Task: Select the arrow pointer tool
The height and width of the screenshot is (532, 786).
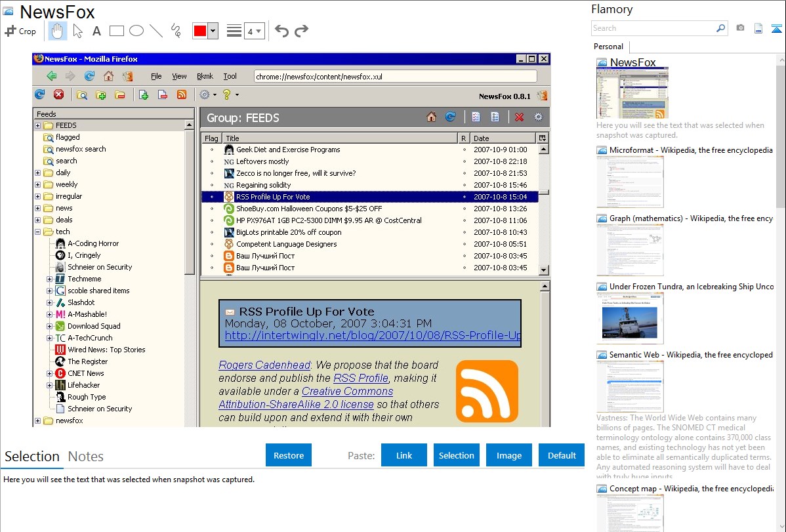Action: point(77,31)
